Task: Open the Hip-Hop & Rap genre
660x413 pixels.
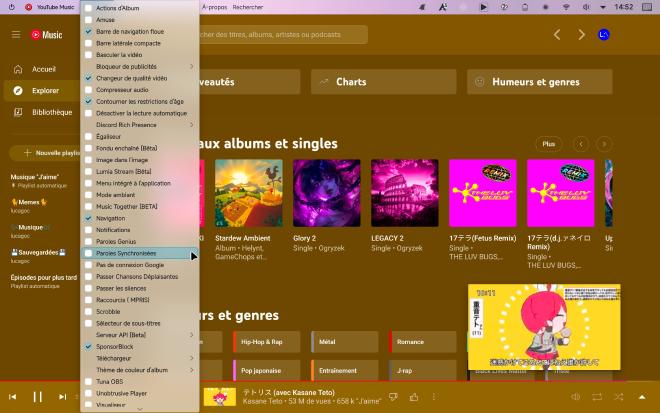Action: (x=266, y=342)
